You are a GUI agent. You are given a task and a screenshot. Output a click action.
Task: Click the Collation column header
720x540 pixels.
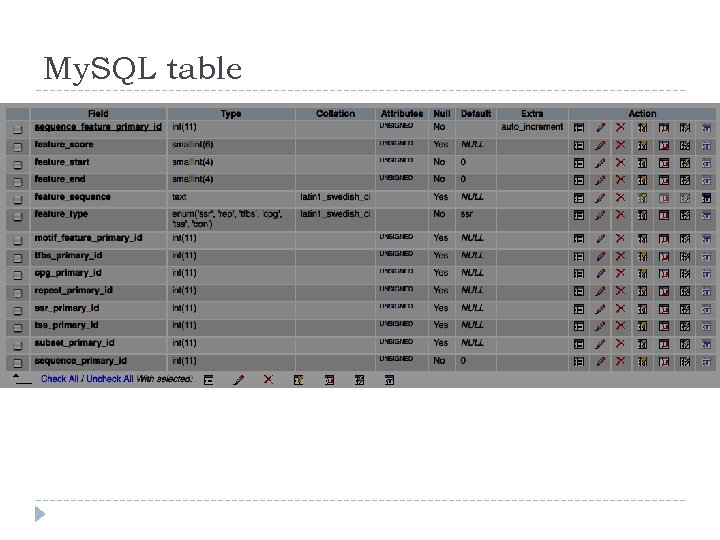click(335, 113)
